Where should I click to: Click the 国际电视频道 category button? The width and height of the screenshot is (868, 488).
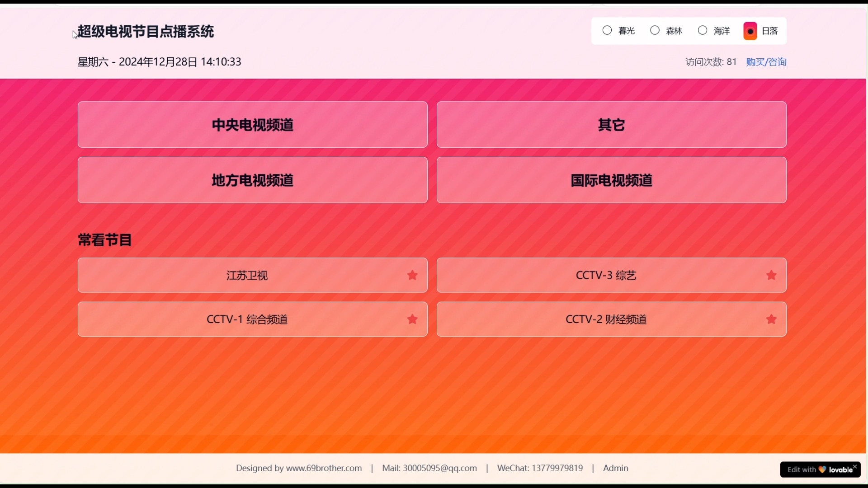coord(611,180)
